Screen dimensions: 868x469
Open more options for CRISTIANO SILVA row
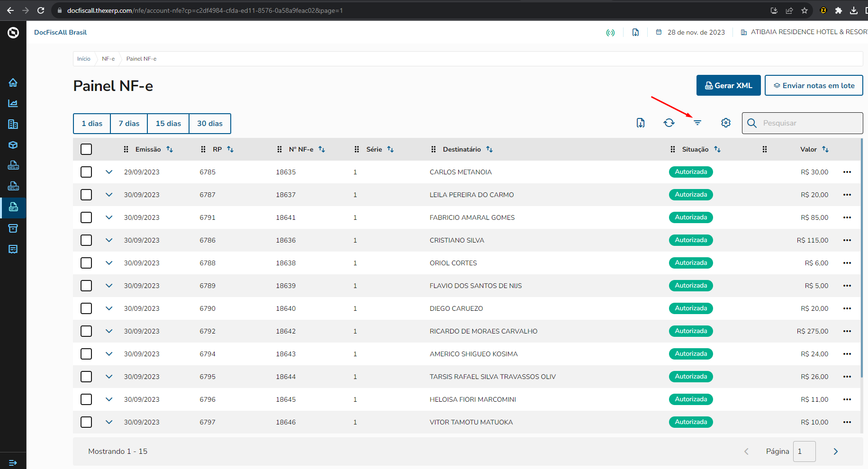[847, 240]
